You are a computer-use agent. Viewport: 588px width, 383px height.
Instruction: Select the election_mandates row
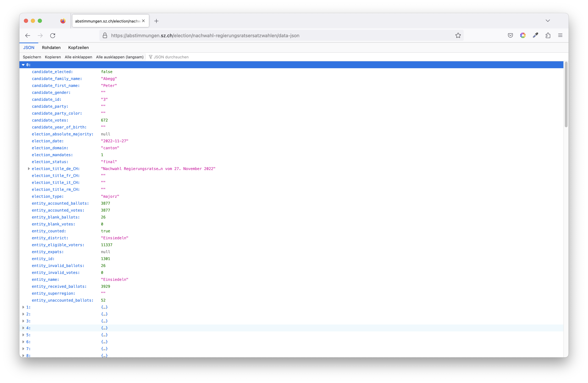pos(291,155)
